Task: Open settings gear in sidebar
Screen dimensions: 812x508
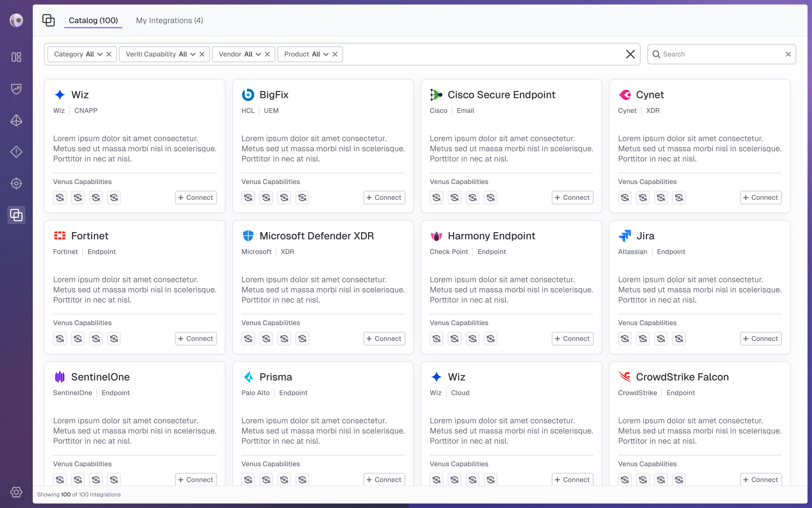Action: (16, 492)
